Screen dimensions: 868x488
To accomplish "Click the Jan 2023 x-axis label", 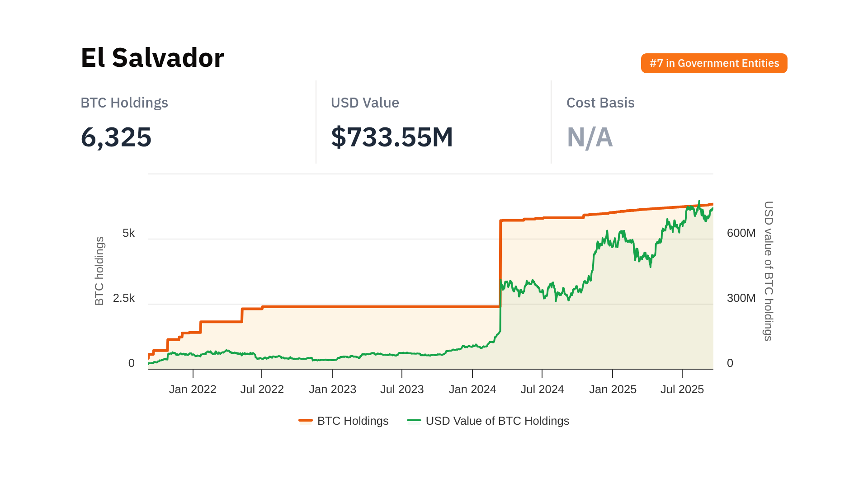I will (332, 389).
